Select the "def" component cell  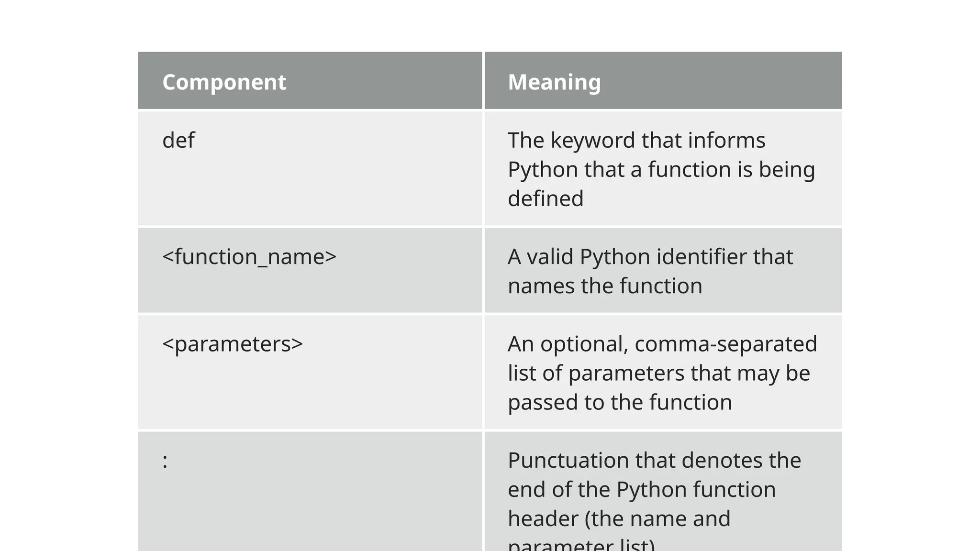[178, 141]
